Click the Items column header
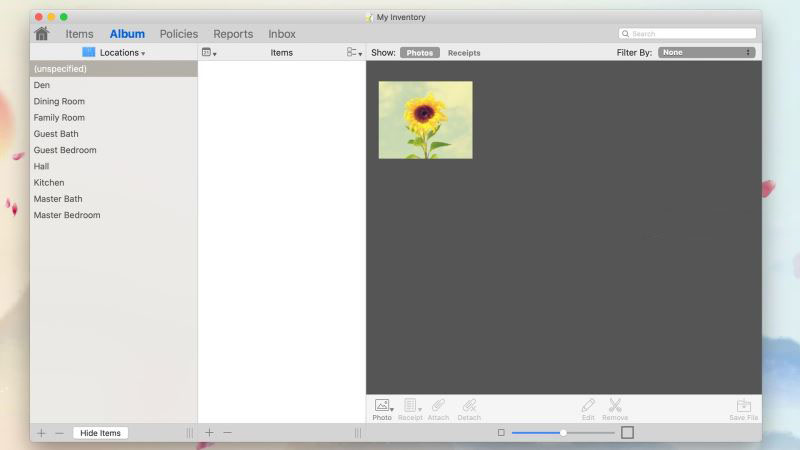Viewport: 800px width, 450px height. click(282, 53)
